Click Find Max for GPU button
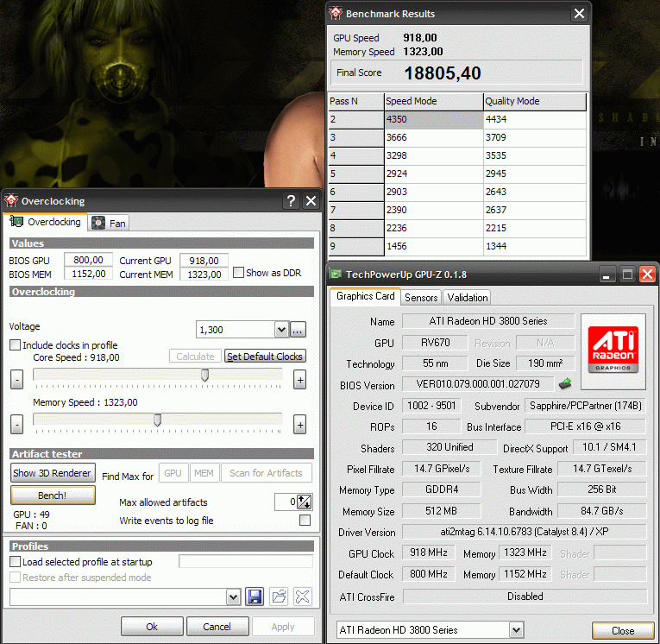 coord(173,473)
